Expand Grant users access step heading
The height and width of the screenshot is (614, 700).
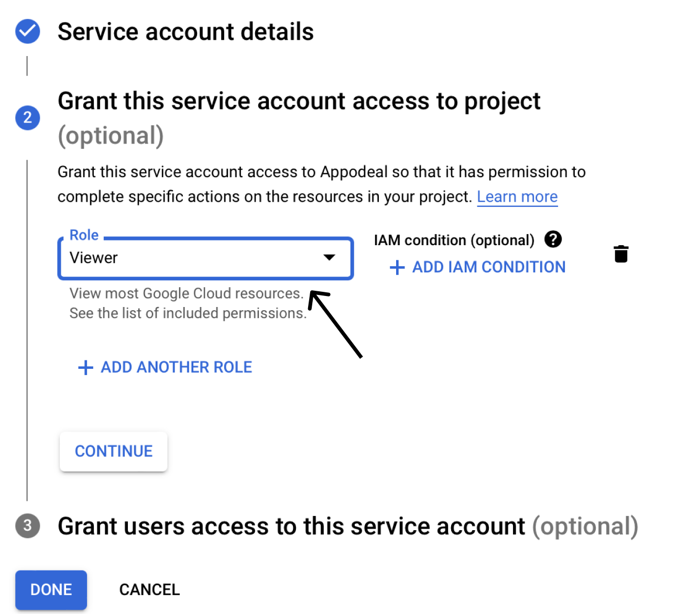pyautogui.click(x=291, y=526)
